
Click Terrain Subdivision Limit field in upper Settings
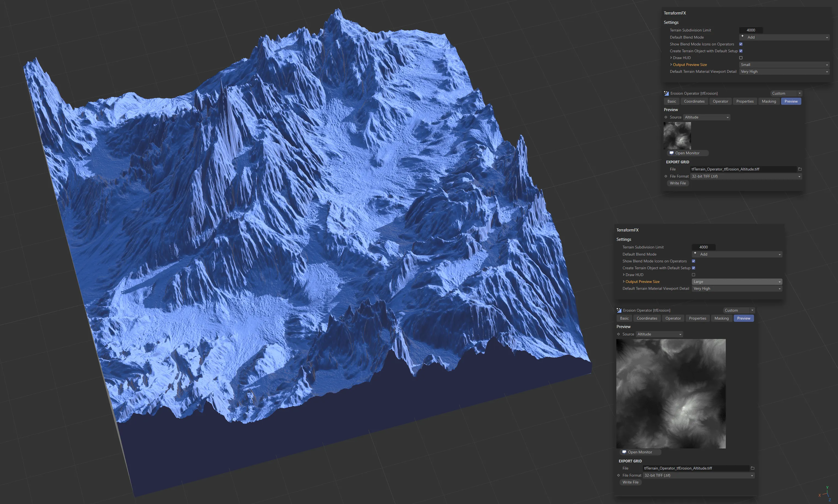[x=751, y=30]
